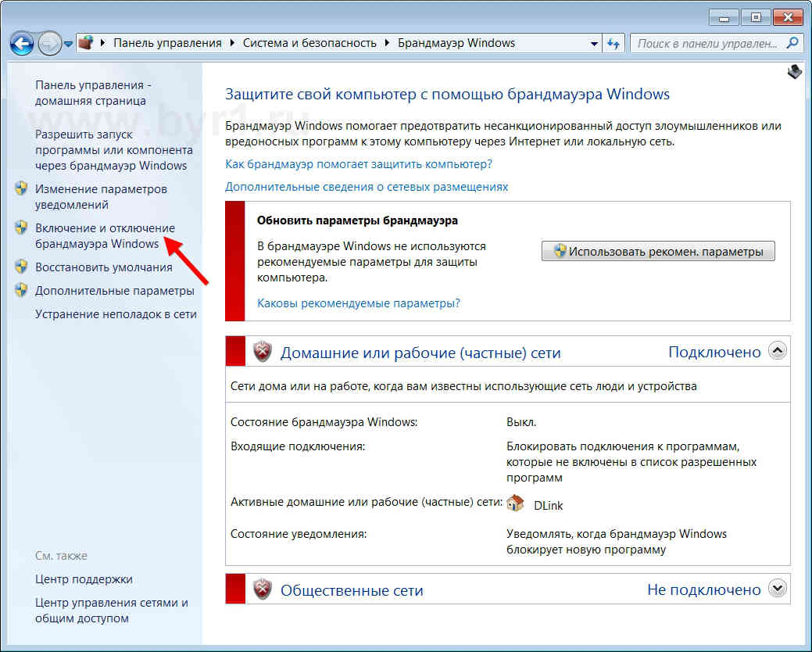Focus the Поиск в панели управления field
The image size is (812, 652).
715,44
